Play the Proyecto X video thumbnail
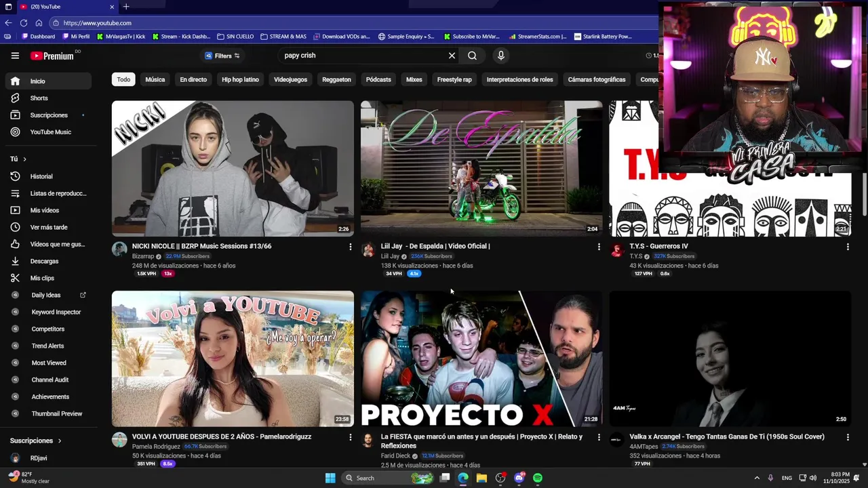Viewport: 868px width, 488px height. coord(481,359)
